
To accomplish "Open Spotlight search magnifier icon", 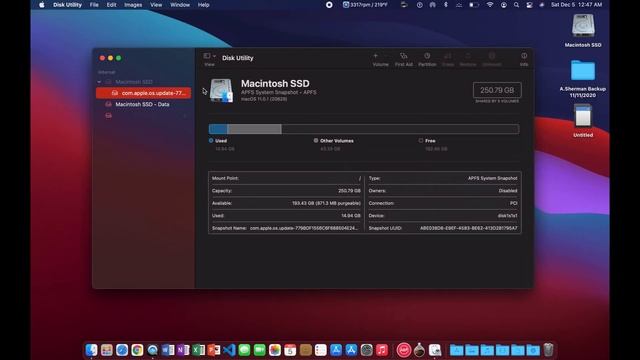I will (x=516, y=5).
